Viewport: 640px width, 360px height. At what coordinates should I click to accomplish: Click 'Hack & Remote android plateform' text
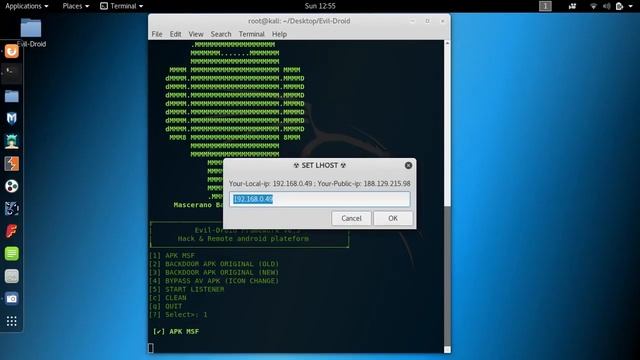243,238
